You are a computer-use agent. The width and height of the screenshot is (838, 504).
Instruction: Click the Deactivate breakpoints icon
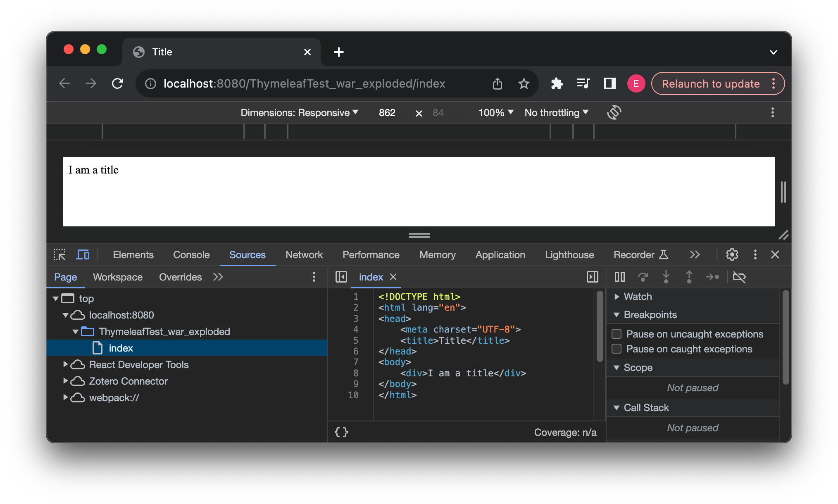click(x=739, y=277)
